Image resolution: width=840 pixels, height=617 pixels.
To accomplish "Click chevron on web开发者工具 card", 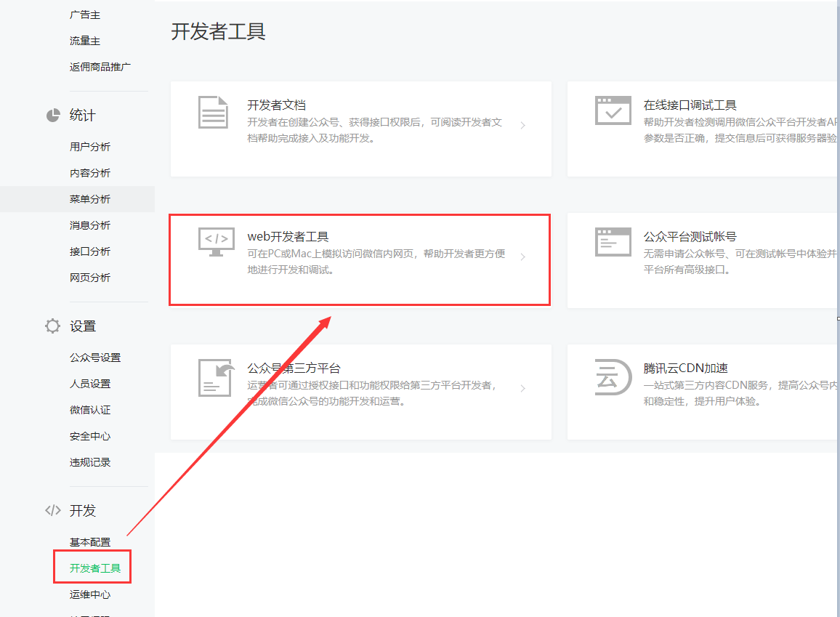I will click(x=523, y=257).
